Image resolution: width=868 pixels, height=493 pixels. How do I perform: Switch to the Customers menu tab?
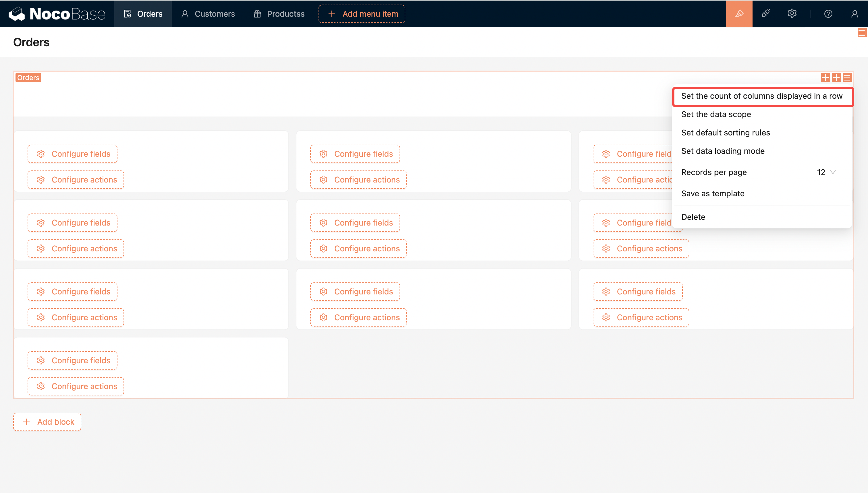(208, 13)
